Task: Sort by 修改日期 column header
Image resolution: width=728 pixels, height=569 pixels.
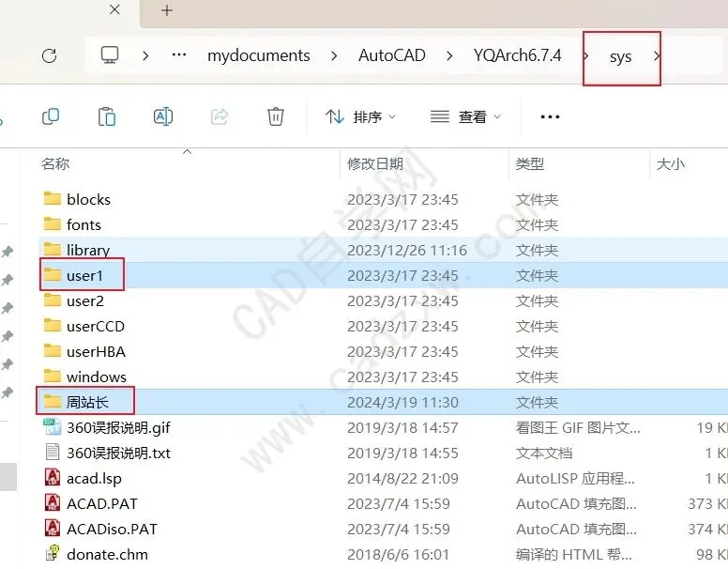Action: point(375,163)
